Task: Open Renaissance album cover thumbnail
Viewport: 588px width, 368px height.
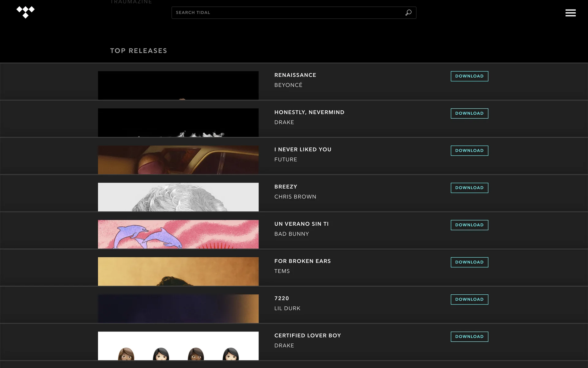Action: point(178,85)
